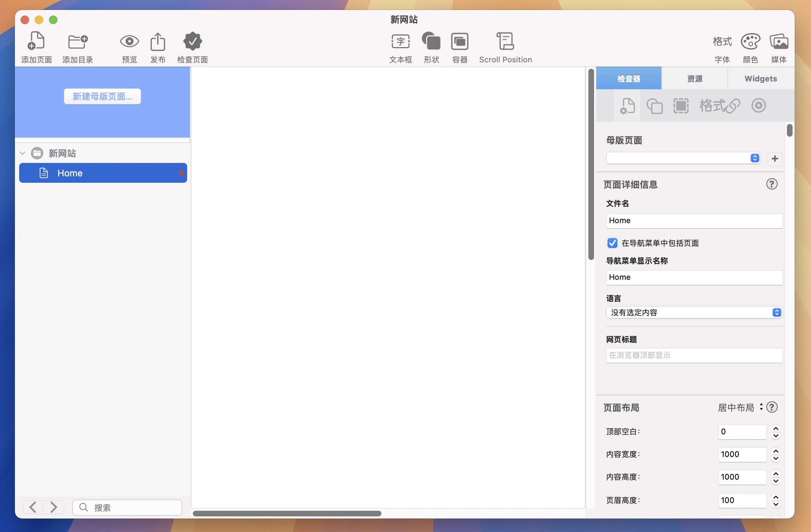811x532 pixels.
Task: Insert a Container (容器) element
Action: 460,42
